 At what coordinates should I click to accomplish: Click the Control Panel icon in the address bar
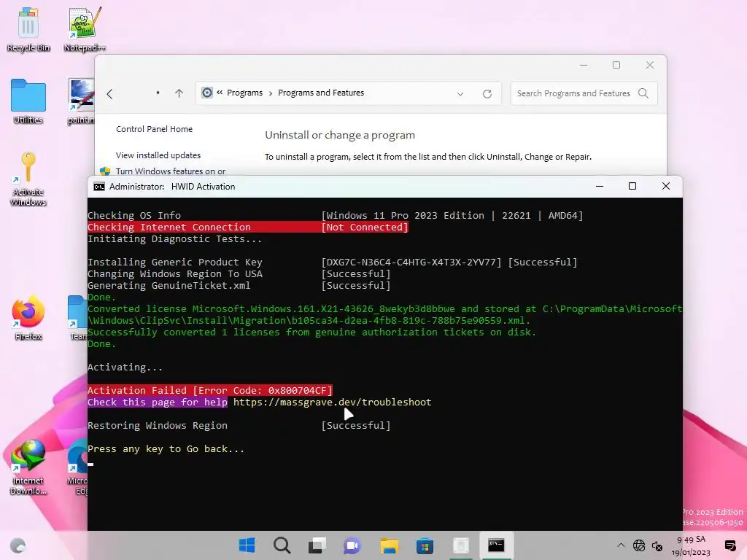point(206,93)
